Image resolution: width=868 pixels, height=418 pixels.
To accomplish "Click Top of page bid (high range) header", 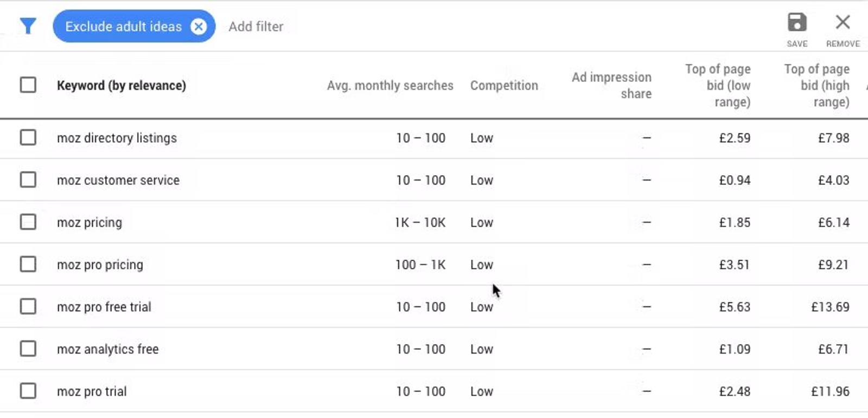I will pyautogui.click(x=816, y=86).
